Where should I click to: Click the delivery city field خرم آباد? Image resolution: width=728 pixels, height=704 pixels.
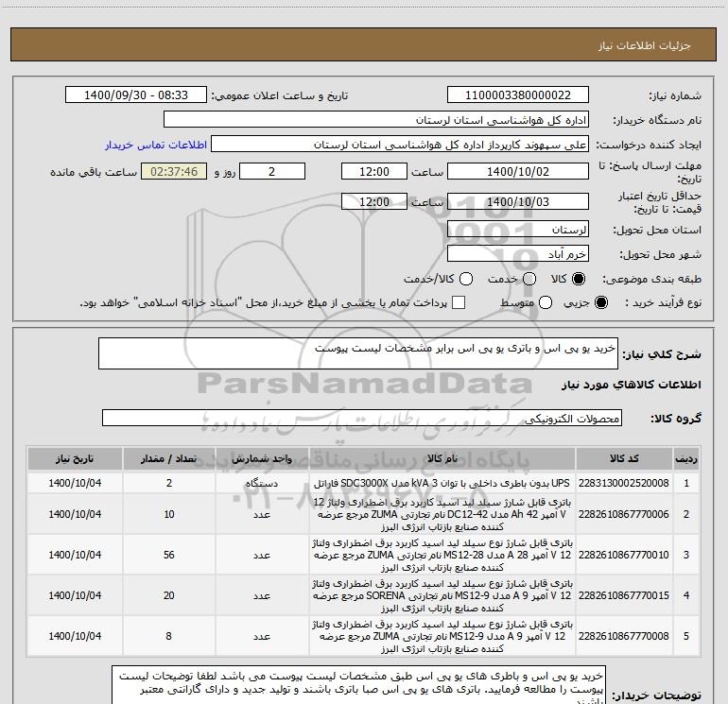(x=518, y=254)
